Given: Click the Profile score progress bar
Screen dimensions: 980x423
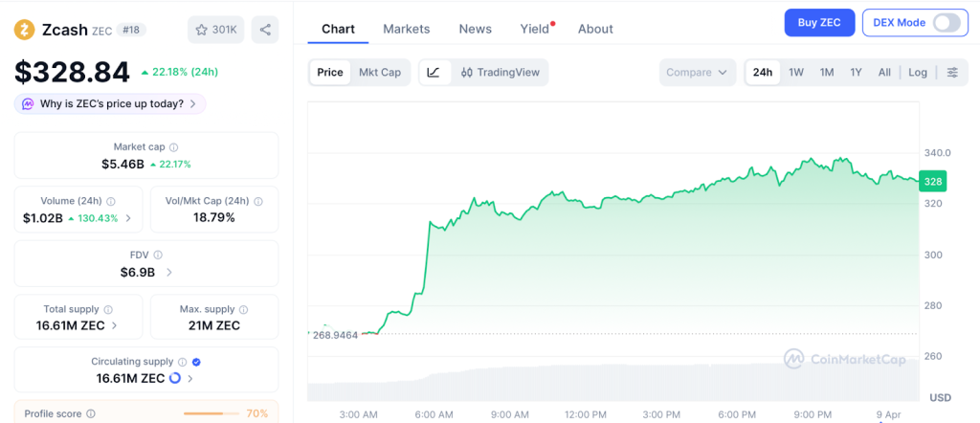Looking at the screenshot, I should (x=211, y=413).
